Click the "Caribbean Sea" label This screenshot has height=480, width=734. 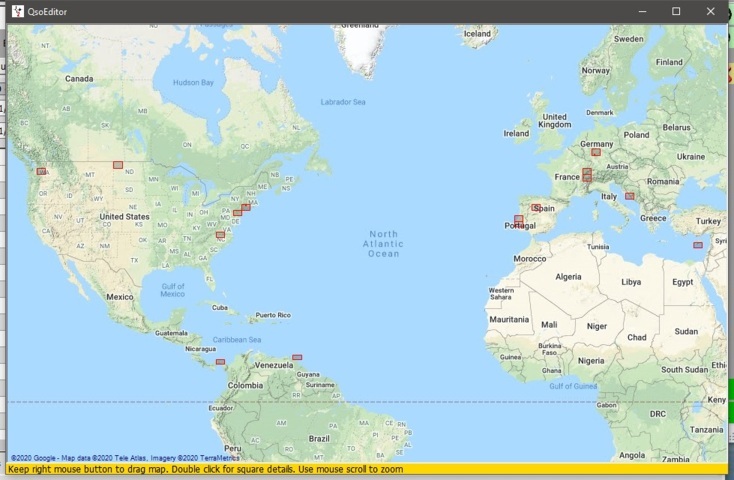click(237, 340)
